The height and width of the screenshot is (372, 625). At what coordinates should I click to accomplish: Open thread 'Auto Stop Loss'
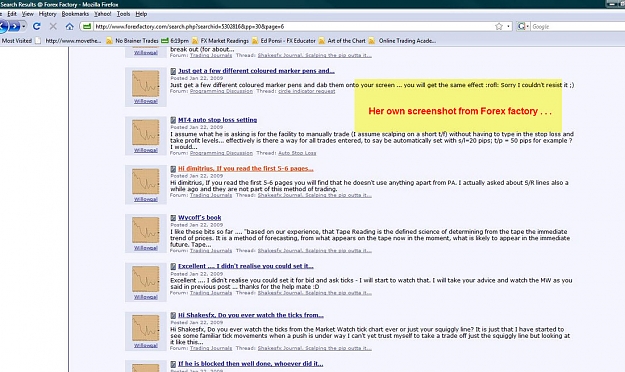click(x=297, y=153)
